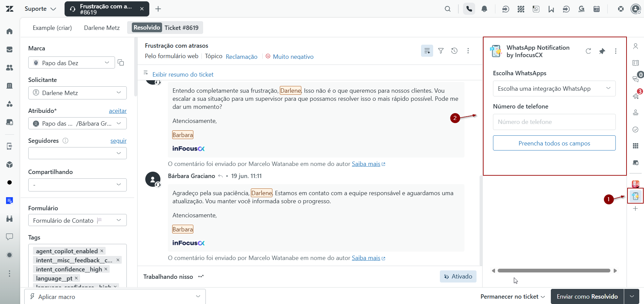Open WhatsApp Notification app options menu
Screen dimensions: 644x304
616,51
